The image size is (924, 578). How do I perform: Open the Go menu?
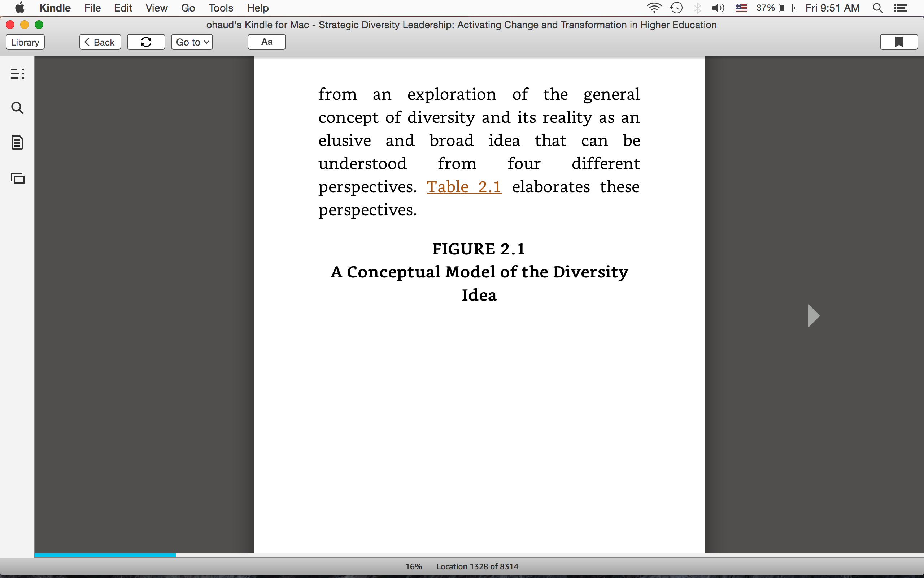(x=188, y=8)
